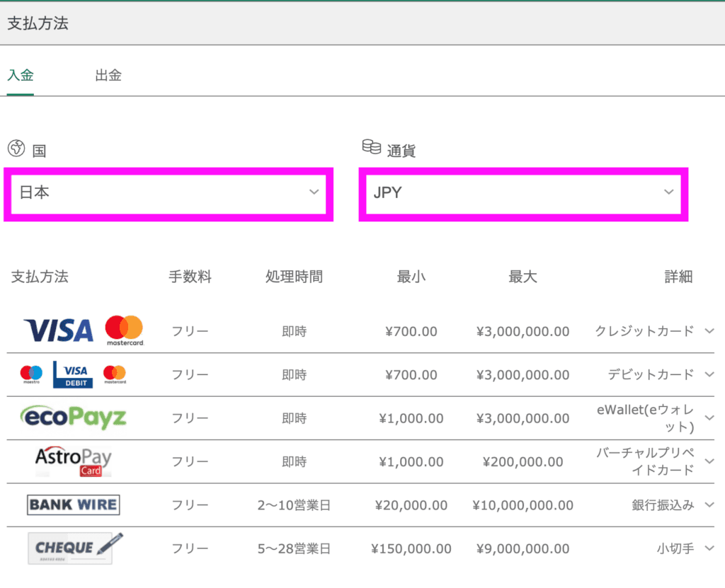Click the 2〜10営業日 processing time

pyautogui.click(x=294, y=505)
